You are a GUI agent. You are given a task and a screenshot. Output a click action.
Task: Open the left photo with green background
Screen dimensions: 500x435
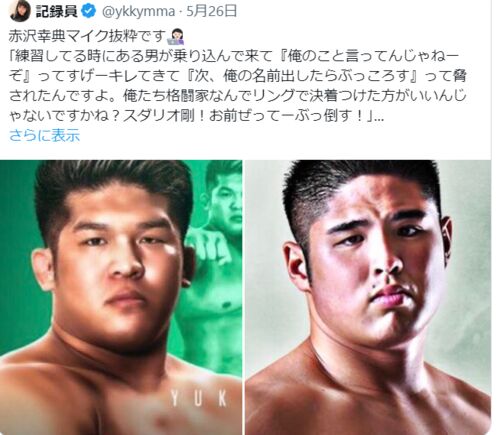click(121, 297)
